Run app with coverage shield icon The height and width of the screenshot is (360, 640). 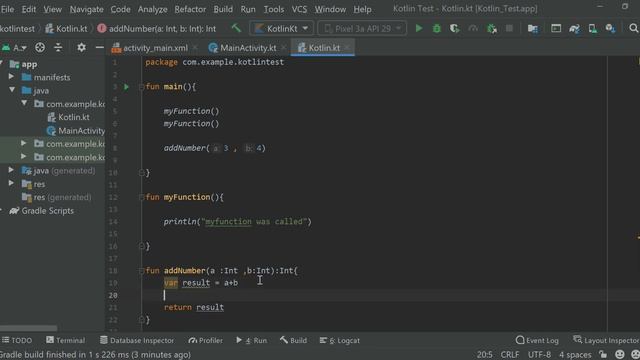tap(454, 28)
